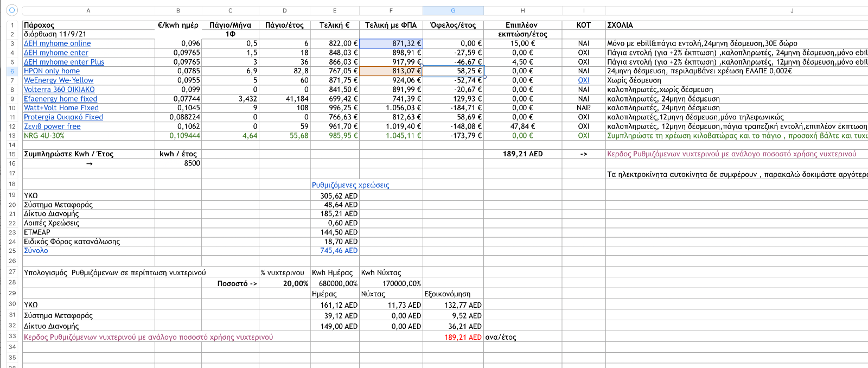Select the highlighted column G header
Viewport: 868px width, 368px height.
coord(453,10)
